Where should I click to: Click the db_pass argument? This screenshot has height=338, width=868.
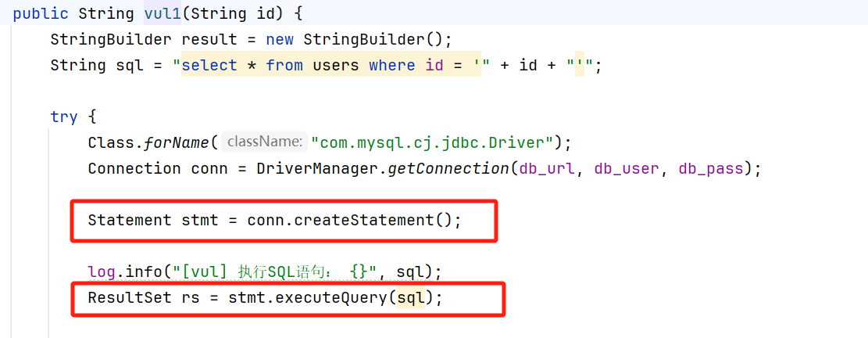point(711,168)
